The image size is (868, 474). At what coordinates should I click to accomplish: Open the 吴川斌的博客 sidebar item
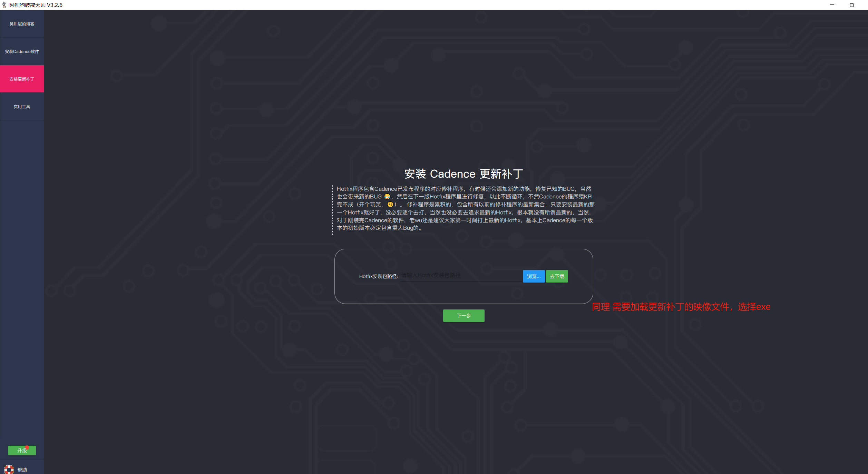22,24
